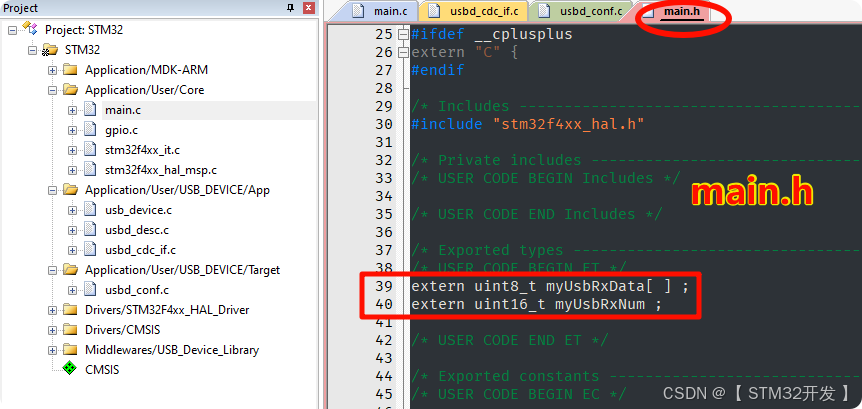Expand stm32f4xx_it.c file node
The width and height of the screenshot is (862, 409).
pos(72,150)
